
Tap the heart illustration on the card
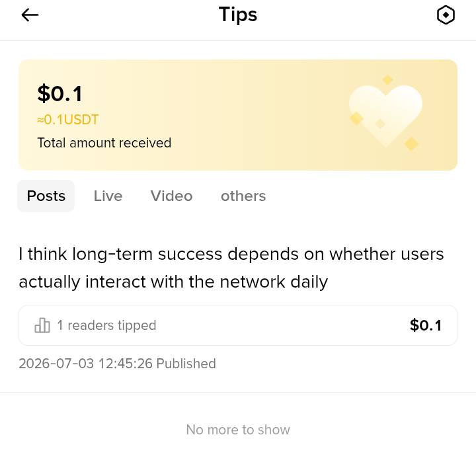pyautogui.click(x=385, y=116)
